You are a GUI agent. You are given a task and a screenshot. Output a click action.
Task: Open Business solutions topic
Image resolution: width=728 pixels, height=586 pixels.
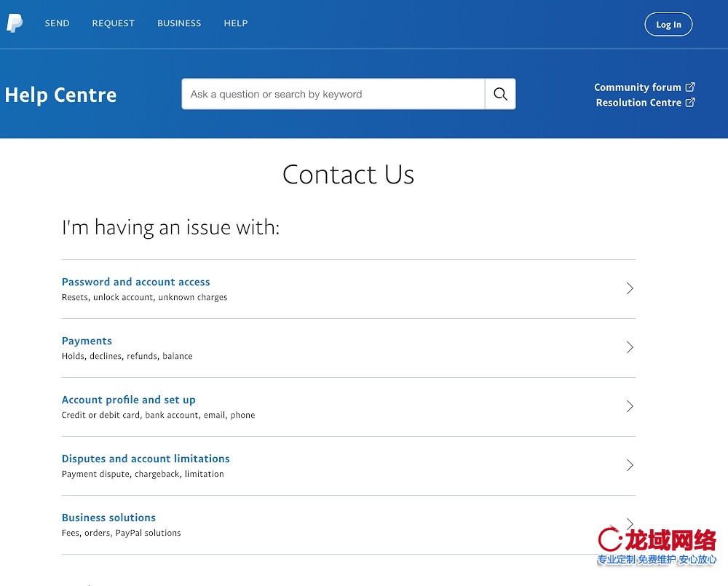[108, 518]
